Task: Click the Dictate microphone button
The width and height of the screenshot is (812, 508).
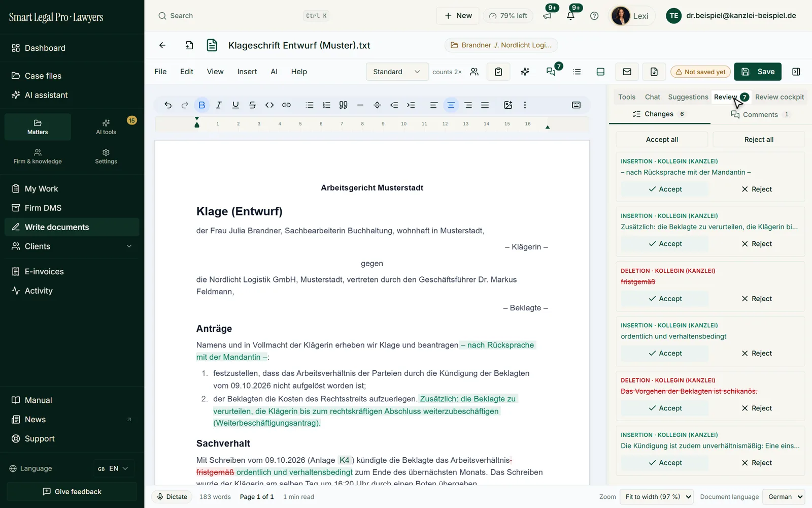Action: coord(172,497)
